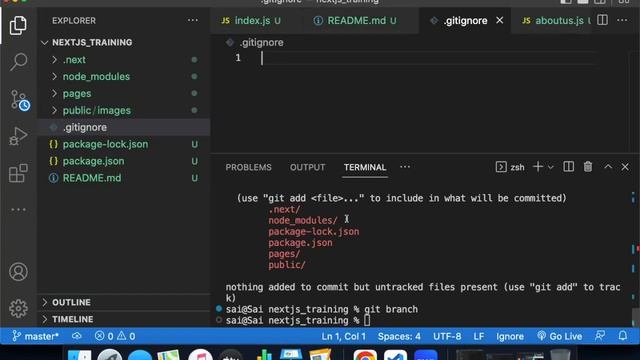Select the TERMINAL panel tab
The height and width of the screenshot is (360, 640).
coord(364,167)
